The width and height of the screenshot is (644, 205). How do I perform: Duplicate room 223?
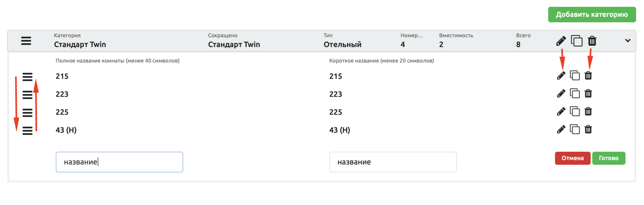(575, 93)
